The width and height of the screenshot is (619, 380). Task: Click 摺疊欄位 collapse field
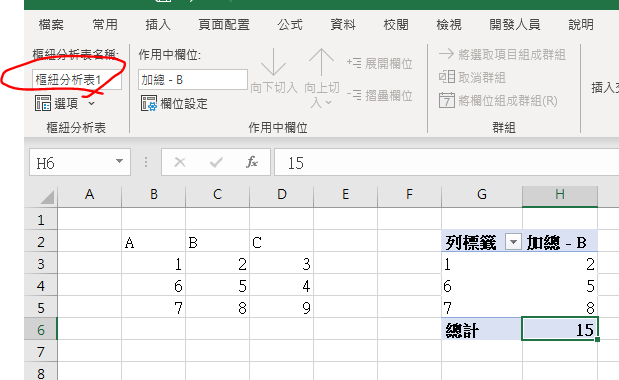(x=380, y=95)
